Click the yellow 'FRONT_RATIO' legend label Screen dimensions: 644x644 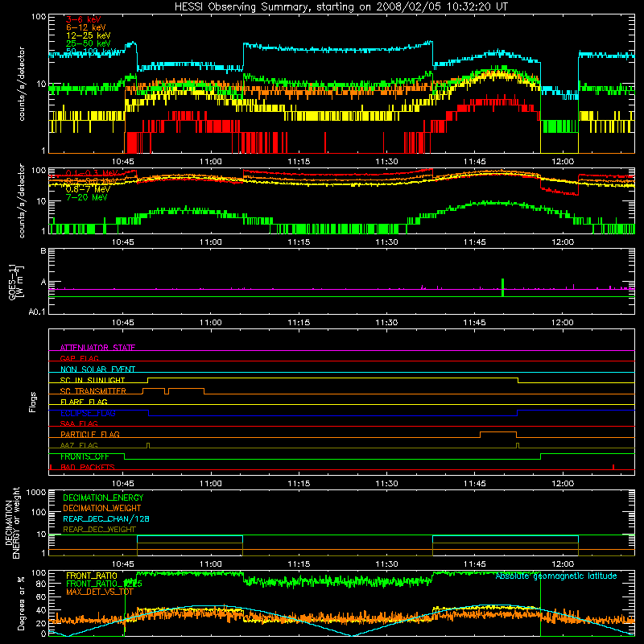tap(92, 576)
